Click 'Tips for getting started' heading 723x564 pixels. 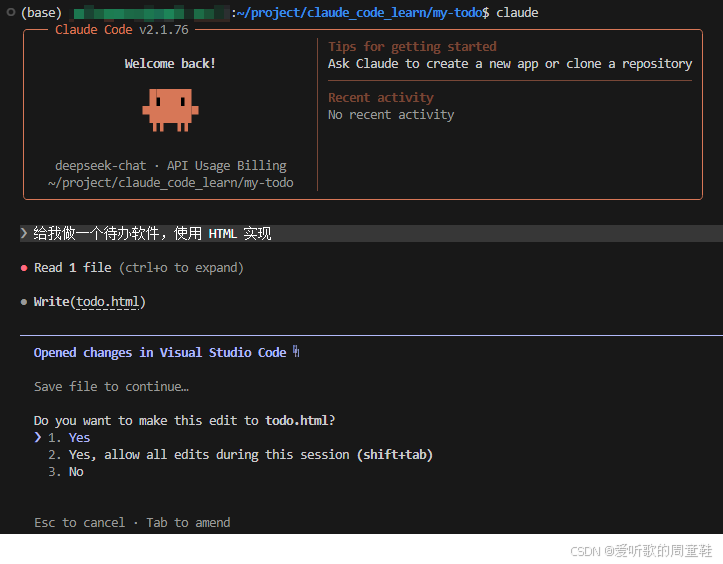412,47
